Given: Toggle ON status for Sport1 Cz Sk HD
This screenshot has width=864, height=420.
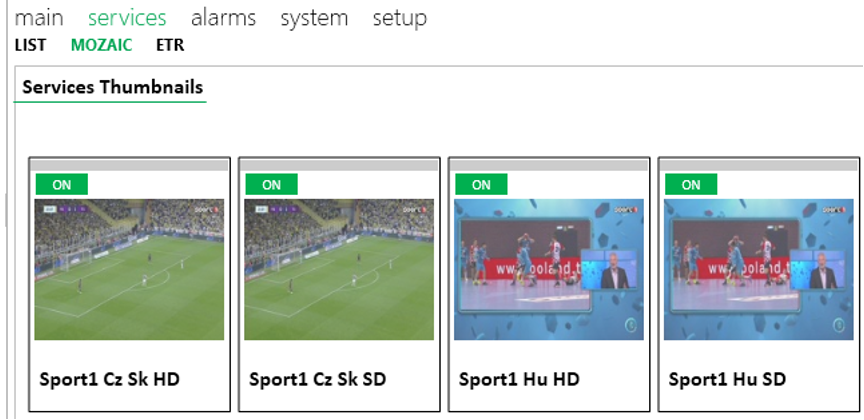Looking at the screenshot, I should (x=62, y=185).
